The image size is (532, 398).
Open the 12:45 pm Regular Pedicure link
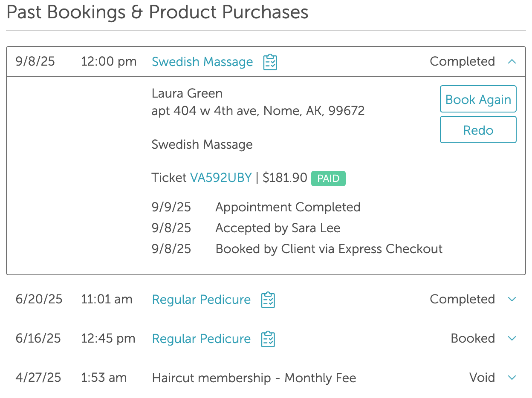(201, 339)
